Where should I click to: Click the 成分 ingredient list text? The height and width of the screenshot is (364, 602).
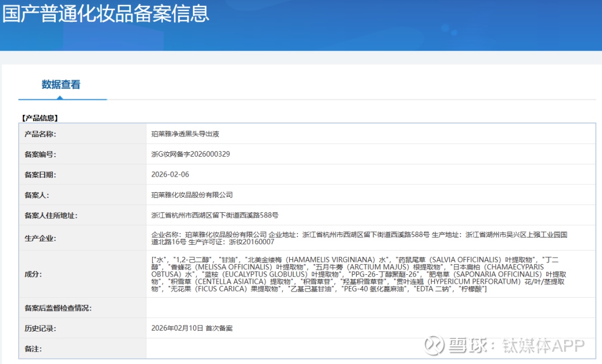point(359,274)
